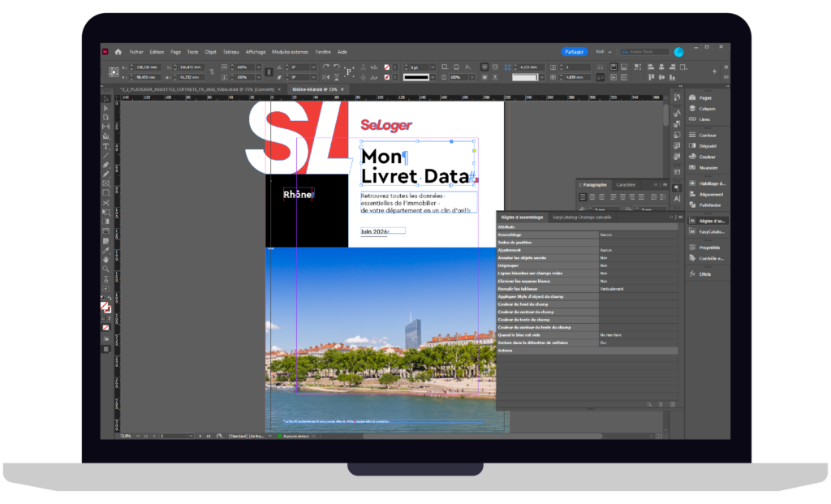Close the PLATEAUX_ASSIETTES_COFFRETS document tab

pos(279,89)
